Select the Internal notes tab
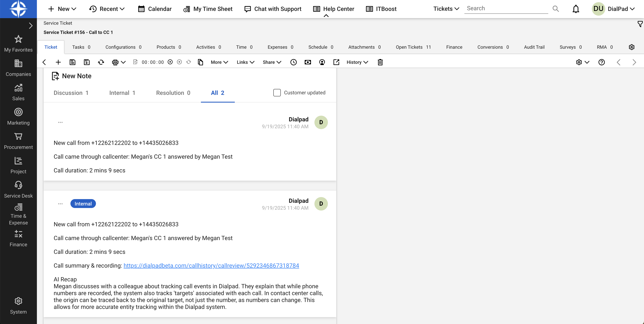This screenshot has width=644, height=324. click(x=122, y=93)
